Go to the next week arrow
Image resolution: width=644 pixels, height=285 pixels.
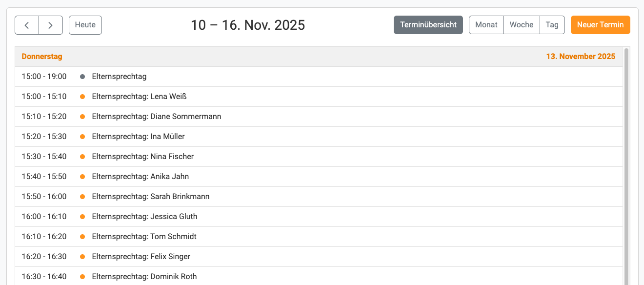click(51, 25)
